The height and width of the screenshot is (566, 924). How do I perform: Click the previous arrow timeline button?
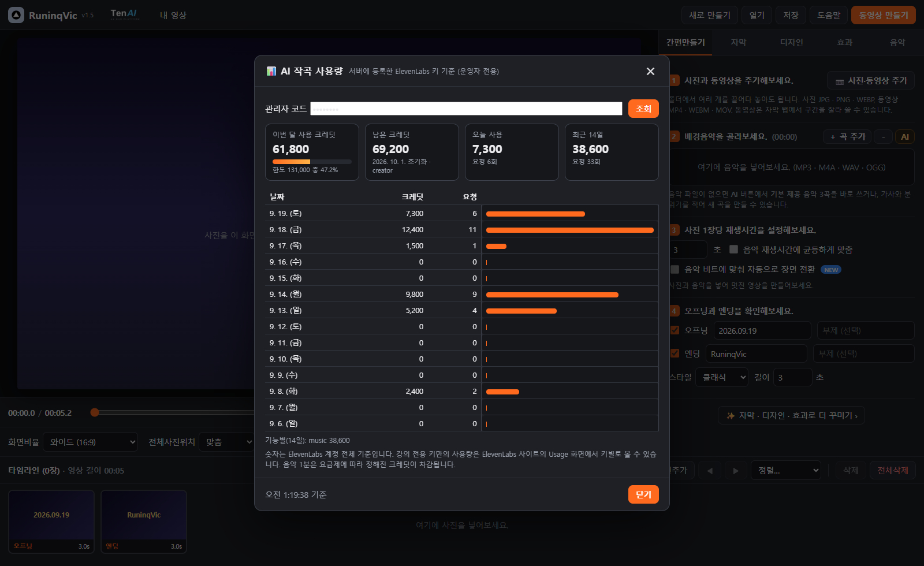(x=710, y=470)
